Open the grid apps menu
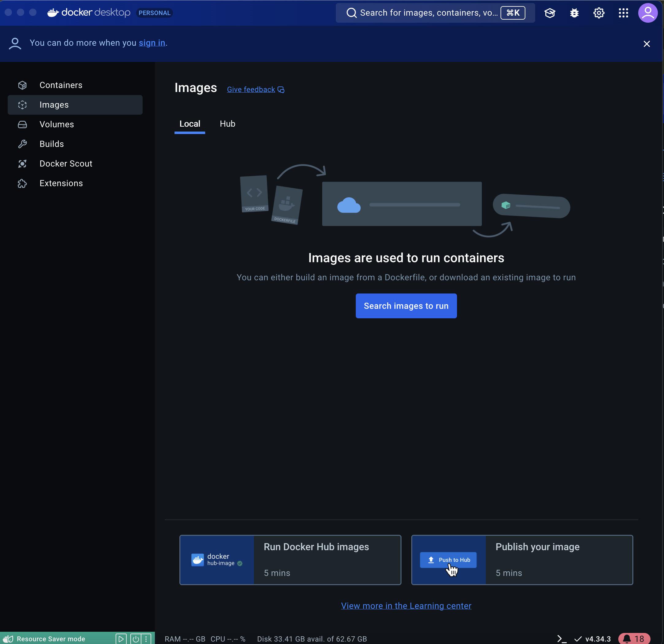664x644 pixels. click(623, 13)
